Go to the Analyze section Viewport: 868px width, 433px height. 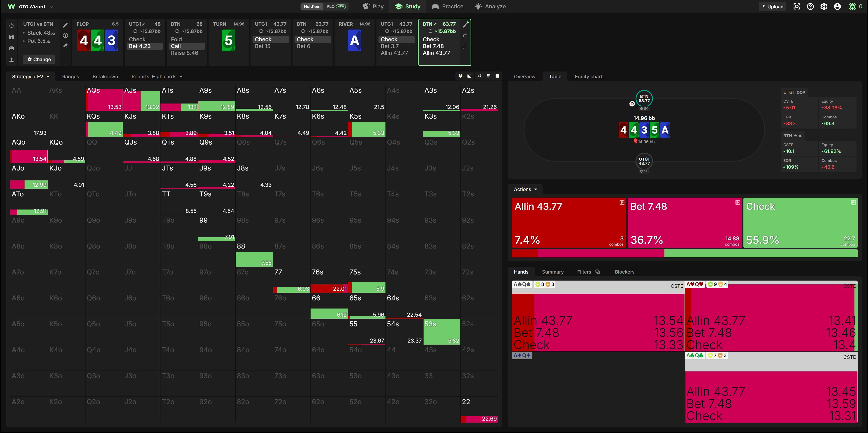click(x=490, y=6)
